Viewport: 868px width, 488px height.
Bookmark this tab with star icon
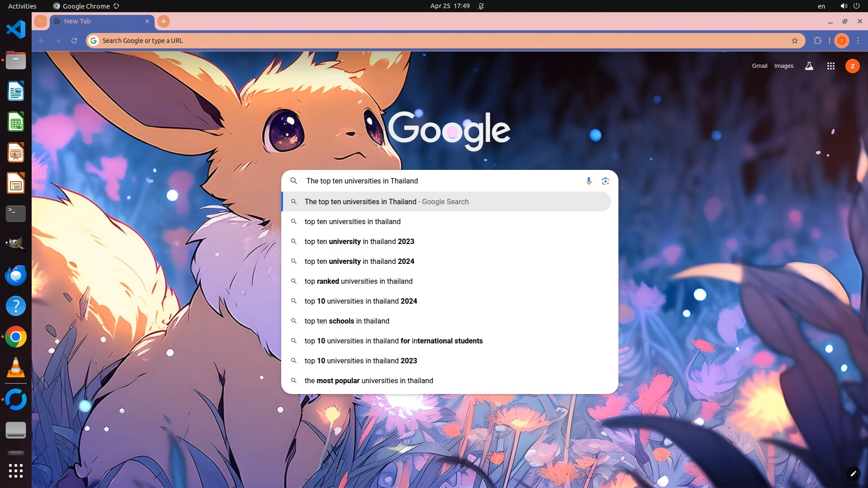(795, 41)
